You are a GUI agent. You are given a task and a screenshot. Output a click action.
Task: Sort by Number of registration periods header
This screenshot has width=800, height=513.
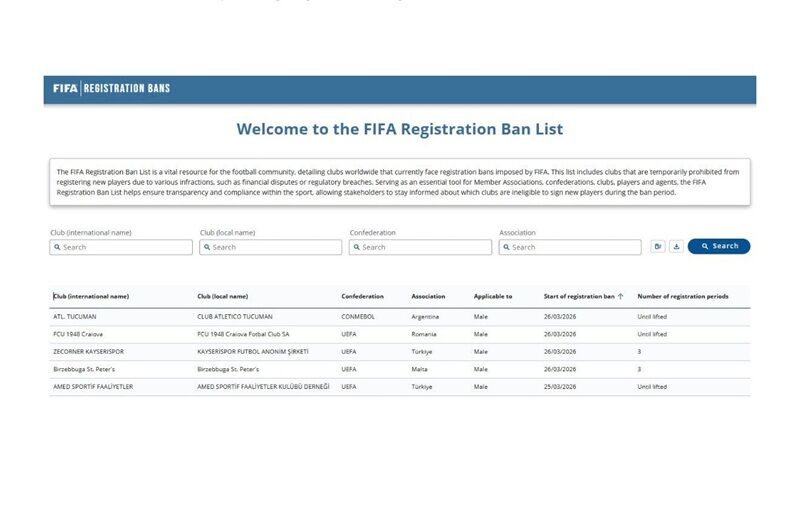point(683,296)
